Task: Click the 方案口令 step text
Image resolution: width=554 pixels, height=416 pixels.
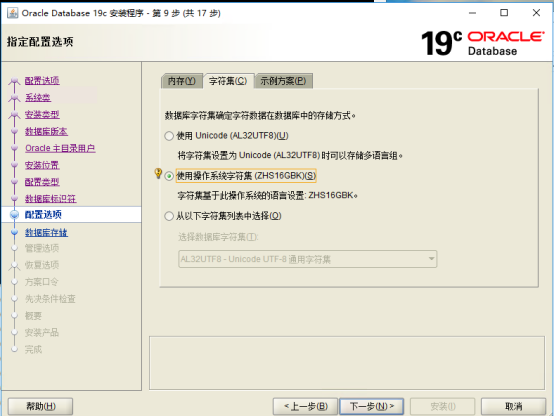Action: pyautogui.click(x=41, y=282)
